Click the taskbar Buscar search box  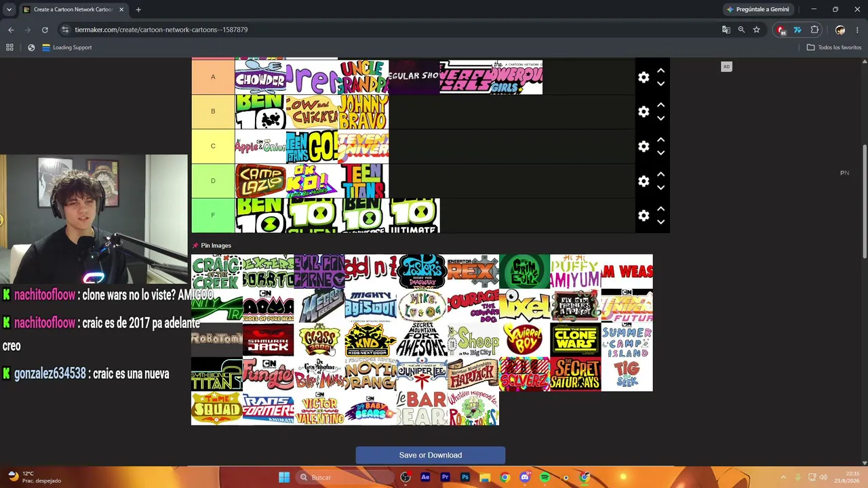[343, 477]
